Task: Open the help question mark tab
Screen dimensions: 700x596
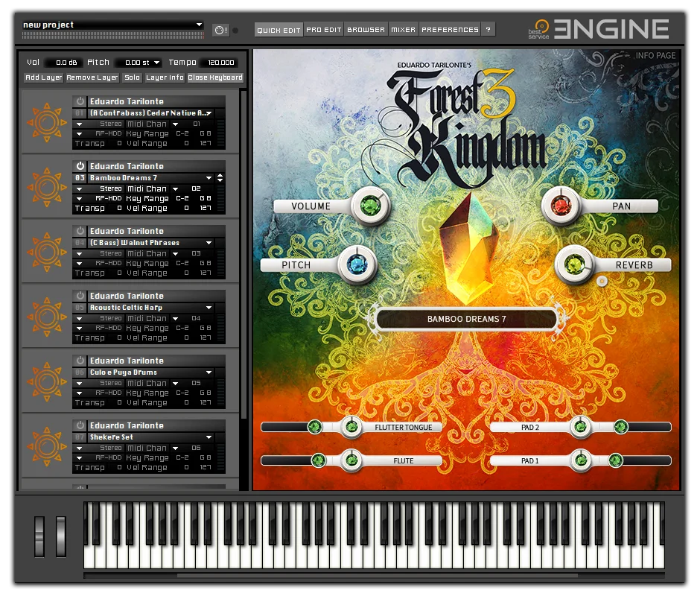Action: click(488, 30)
